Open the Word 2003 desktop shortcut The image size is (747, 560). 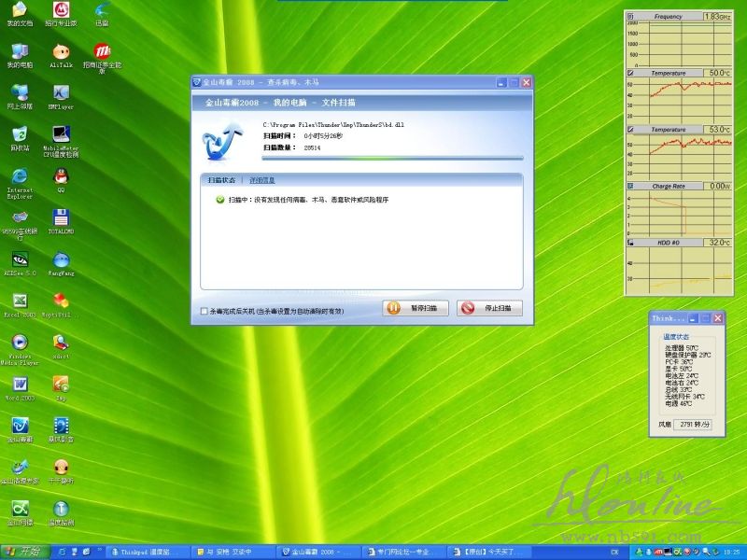point(20,385)
